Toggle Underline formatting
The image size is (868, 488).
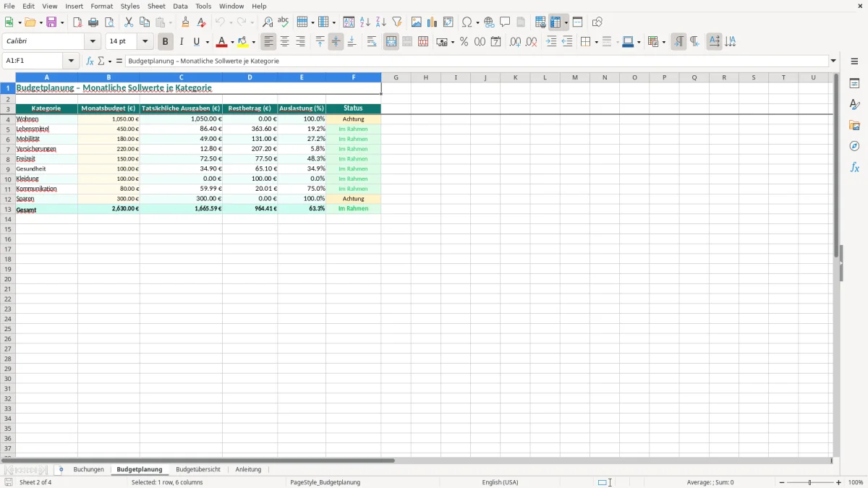click(x=196, y=42)
